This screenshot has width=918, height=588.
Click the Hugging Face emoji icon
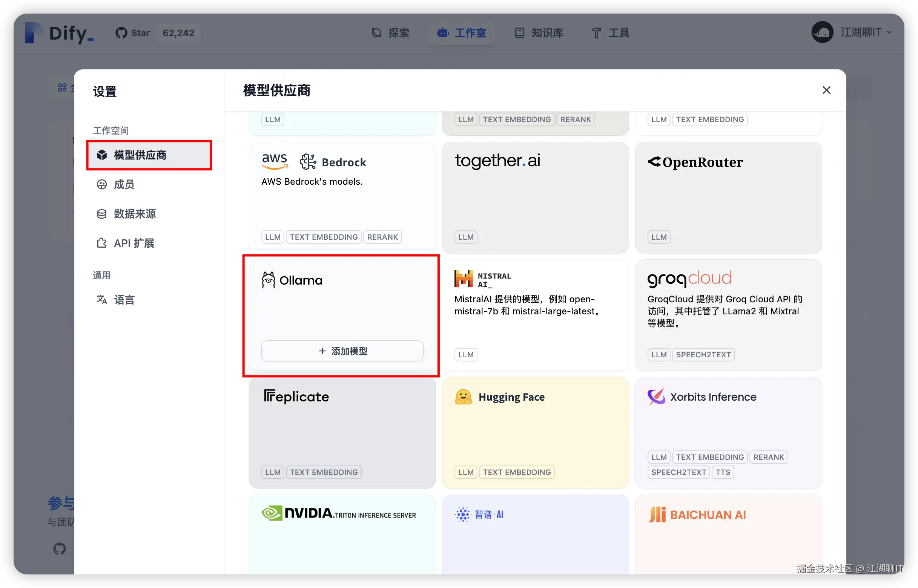tap(463, 397)
